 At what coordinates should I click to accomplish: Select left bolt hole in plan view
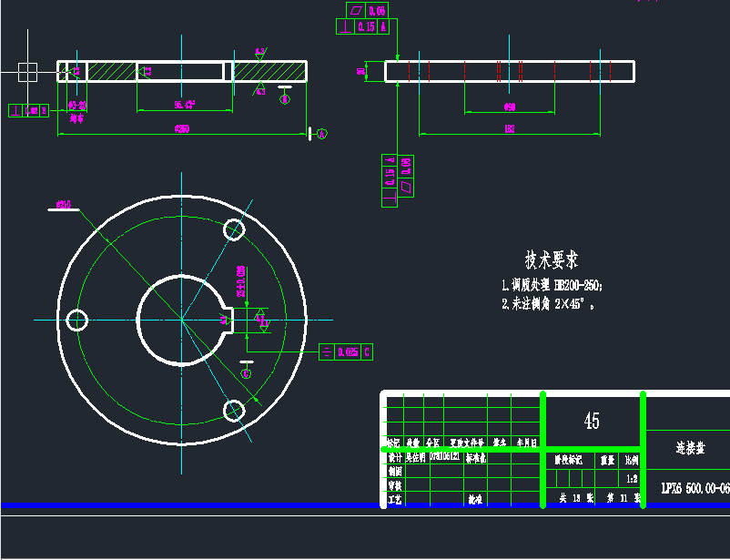coord(76,321)
